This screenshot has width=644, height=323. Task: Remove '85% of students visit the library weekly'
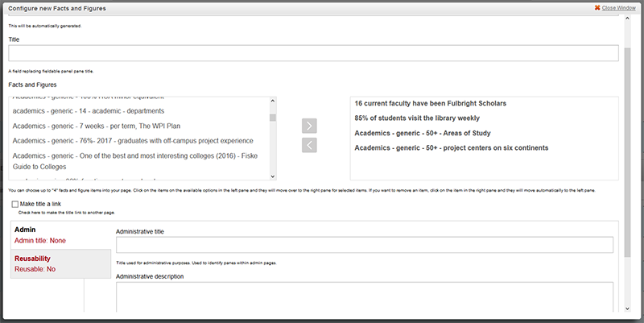click(423, 118)
